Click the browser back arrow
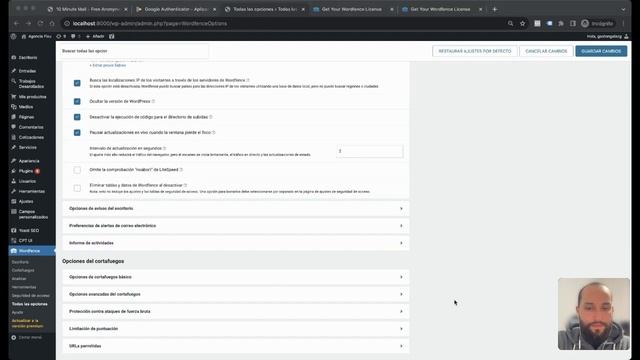The height and width of the screenshot is (360, 640). click(x=16, y=24)
